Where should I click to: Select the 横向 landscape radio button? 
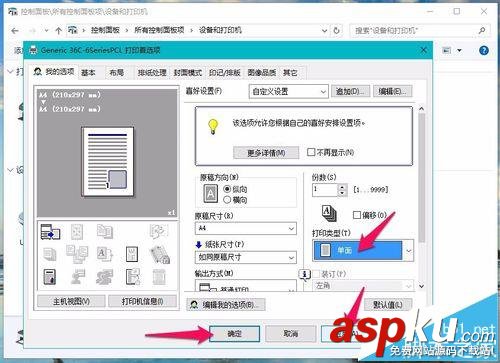[x=227, y=200]
